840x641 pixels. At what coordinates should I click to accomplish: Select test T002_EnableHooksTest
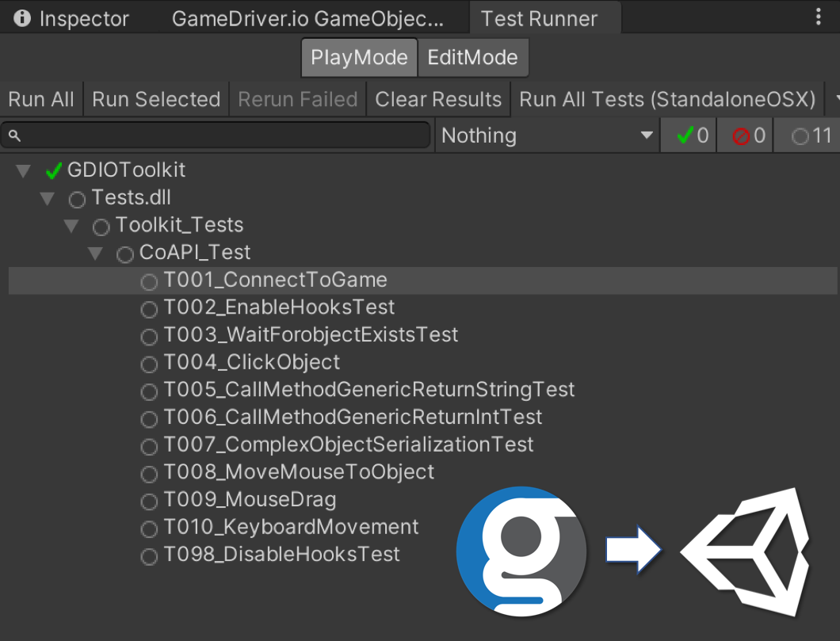[423, 307]
